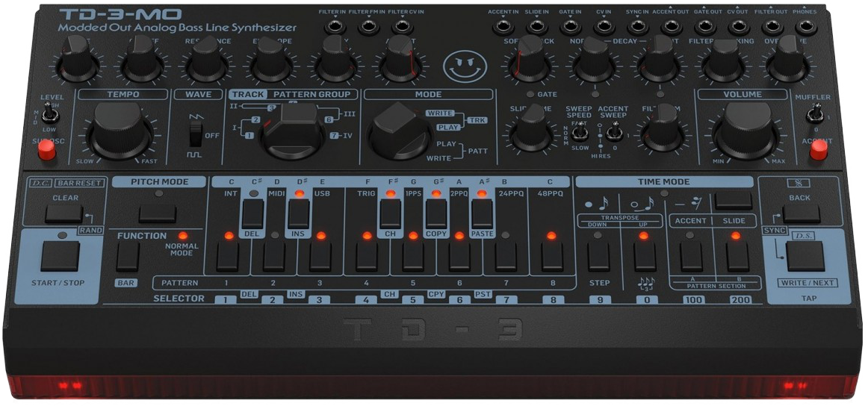Click the D# INS black key
This screenshot has width=868, height=406.
point(299,214)
